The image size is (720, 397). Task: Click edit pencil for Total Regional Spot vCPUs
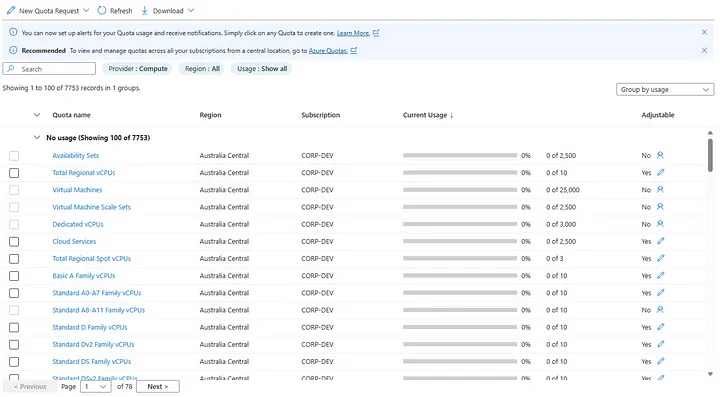tap(660, 258)
